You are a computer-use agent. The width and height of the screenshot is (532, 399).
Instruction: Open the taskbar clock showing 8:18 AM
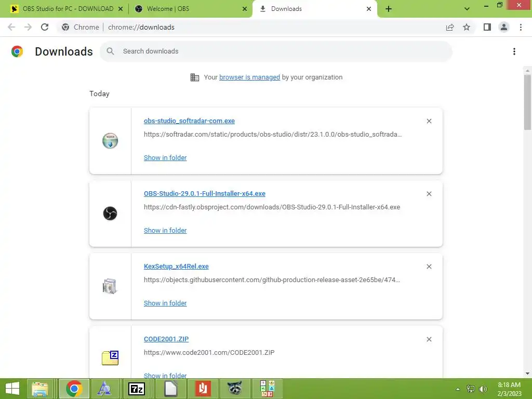509,389
